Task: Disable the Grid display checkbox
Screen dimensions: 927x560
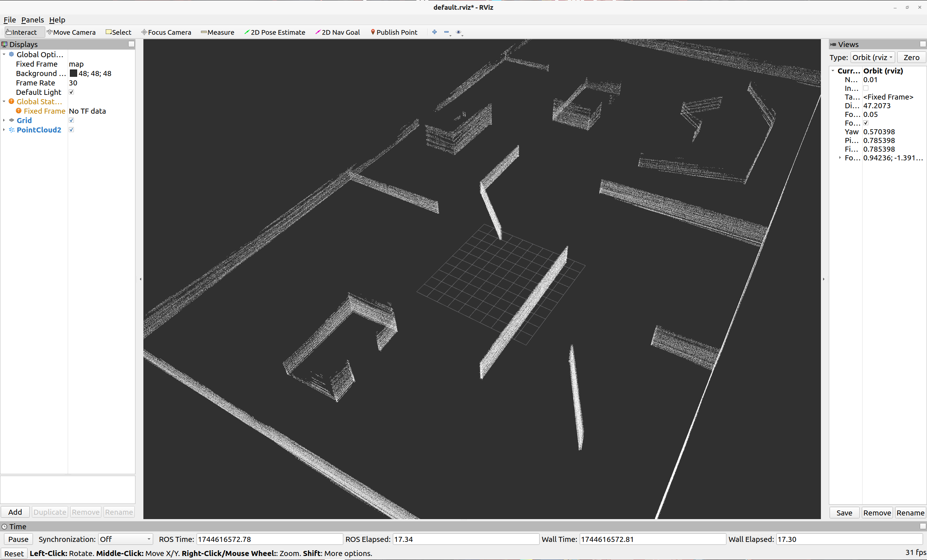Action: pos(71,120)
